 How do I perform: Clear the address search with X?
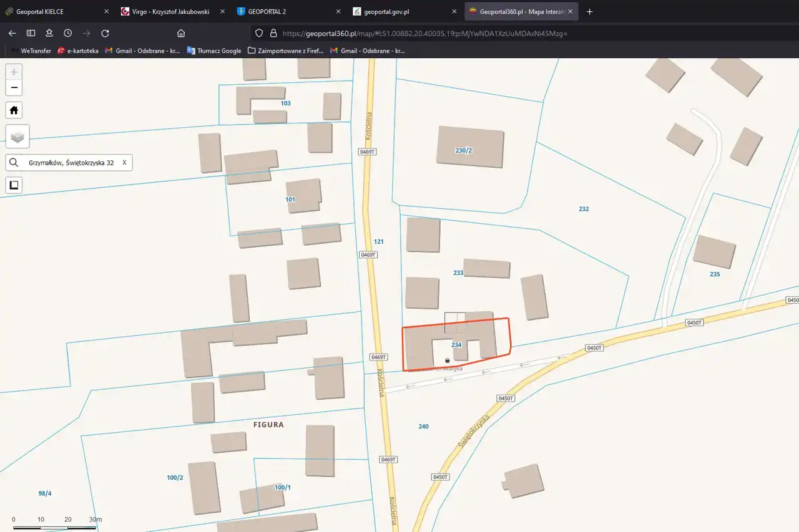[x=124, y=163]
